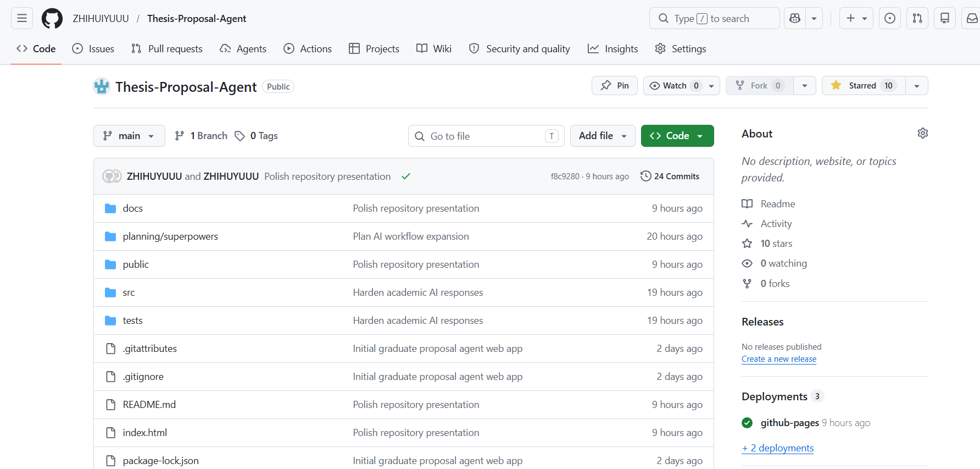980x469 pixels.
Task: View the 10 stars link
Action: pos(767,244)
